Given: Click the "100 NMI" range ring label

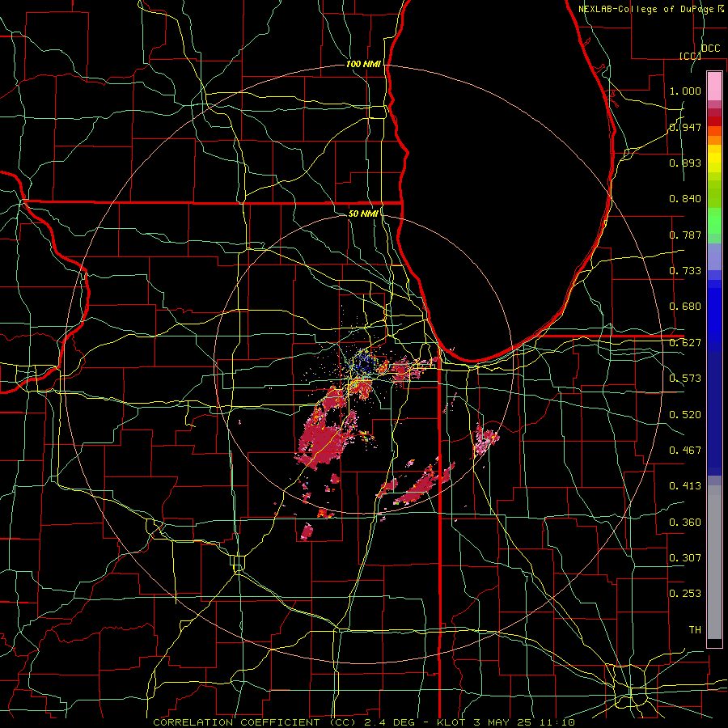Looking at the screenshot, I should coord(363,64).
